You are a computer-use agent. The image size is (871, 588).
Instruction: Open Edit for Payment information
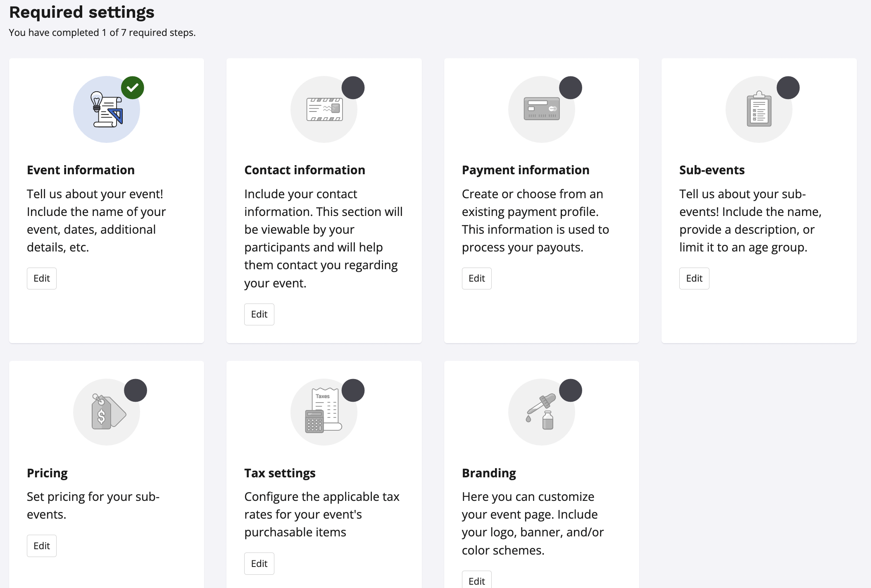[x=476, y=278]
